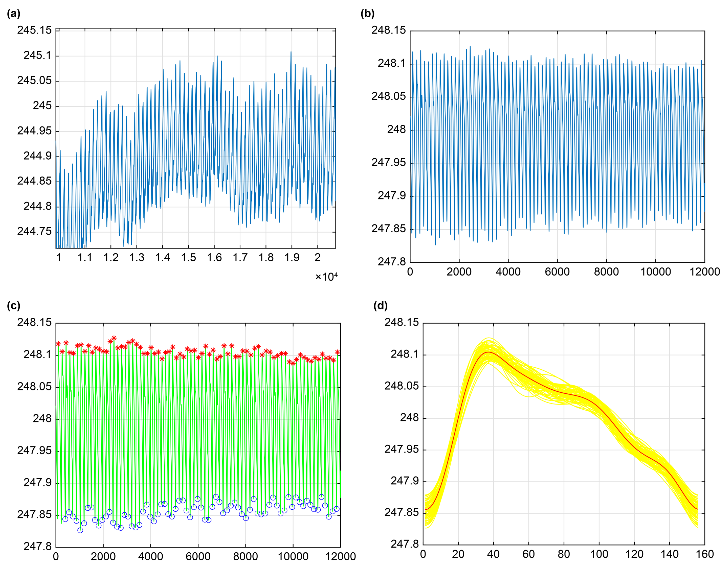Select 248 y-axis label in panel (d)

coord(409,418)
